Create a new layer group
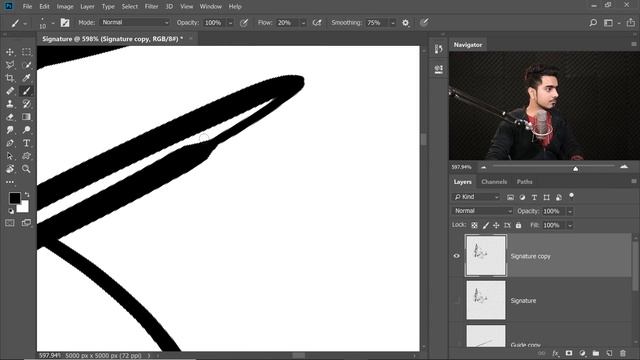The width and height of the screenshot is (640, 360). pos(596,353)
